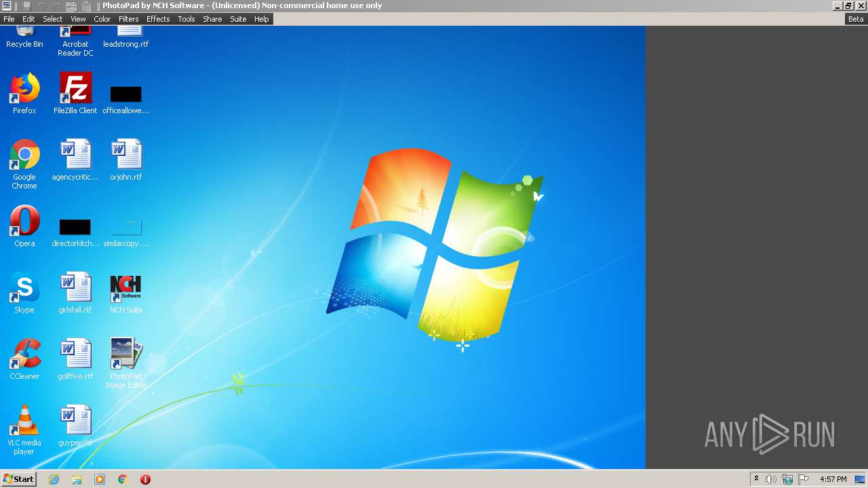Select the FileZilla Client icon

[x=75, y=94]
